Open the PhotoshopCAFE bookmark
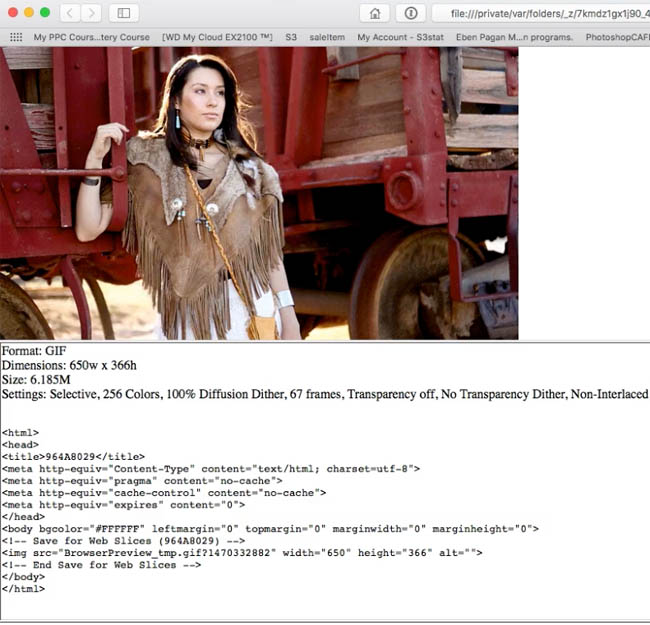Viewport: 650px width, 625px height. click(618, 37)
